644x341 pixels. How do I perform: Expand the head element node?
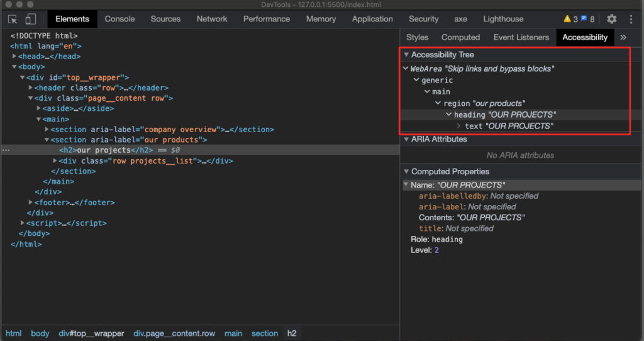[14, 56]
